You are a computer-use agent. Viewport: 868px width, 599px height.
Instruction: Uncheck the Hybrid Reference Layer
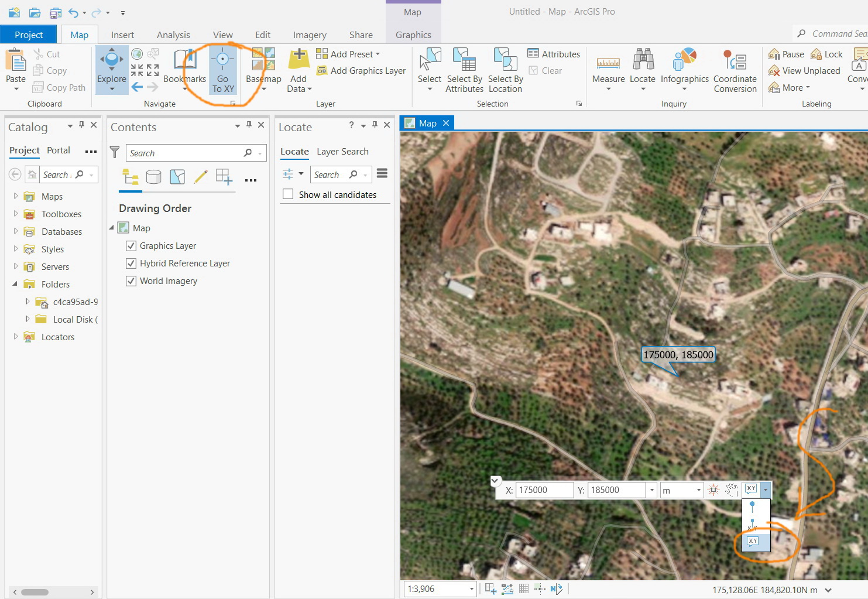coord(131,263)
